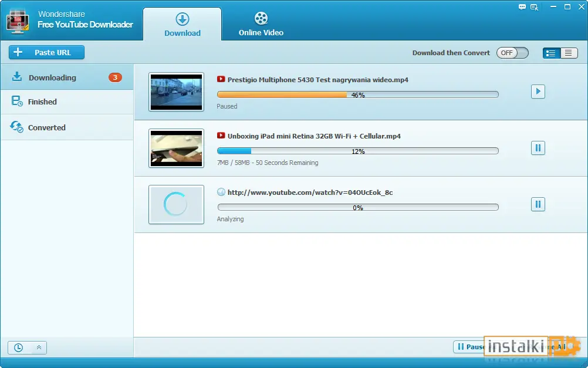
Task: Click the Downloading download-arrow icon
Action: [17, 76]
